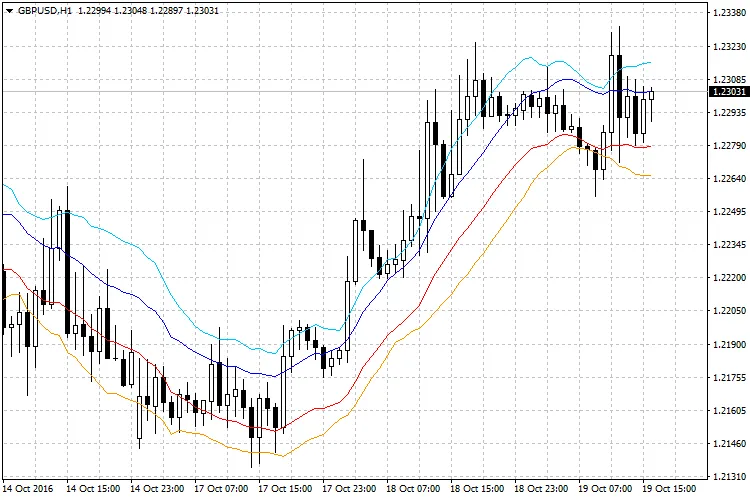Viewport: 750px width, 500px height.
Task: Click the 18 Oct 07:00 time label
Action: tap(414, 490)
